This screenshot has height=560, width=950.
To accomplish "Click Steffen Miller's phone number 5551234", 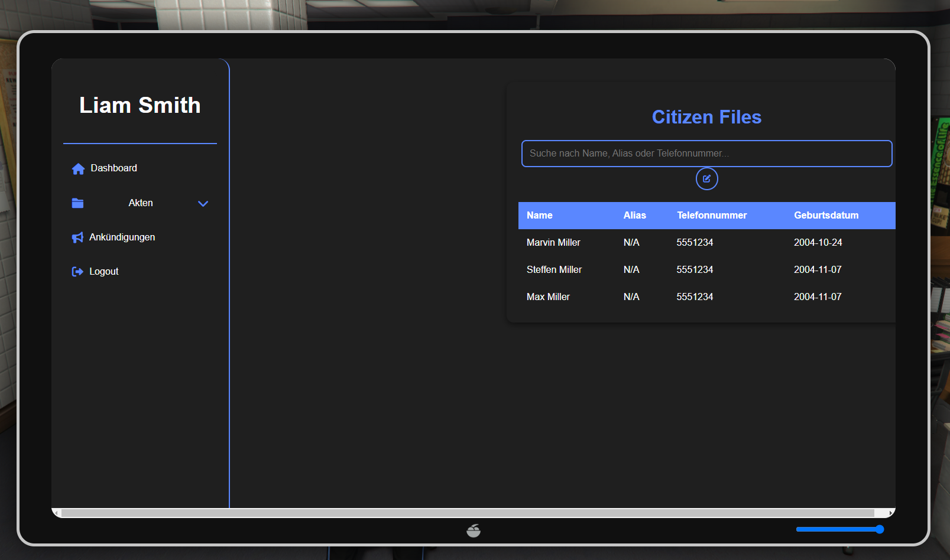I will 695,270.
